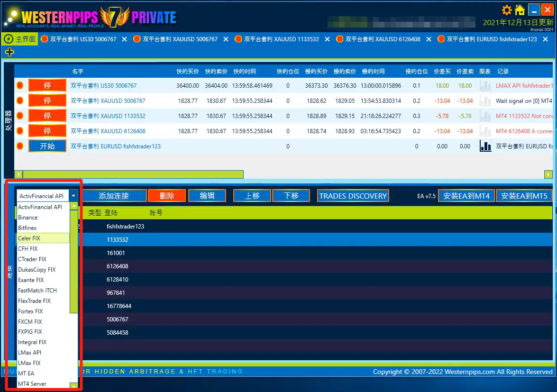Select Celer FIX from the connection list
Screen dimensions: 557x392
(x=43, y=238)
